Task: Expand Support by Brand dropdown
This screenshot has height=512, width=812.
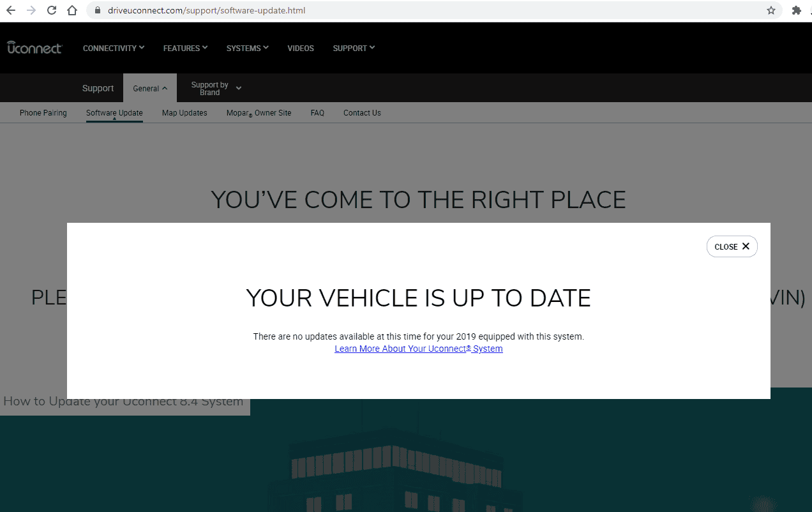Action: click(216, 88)
